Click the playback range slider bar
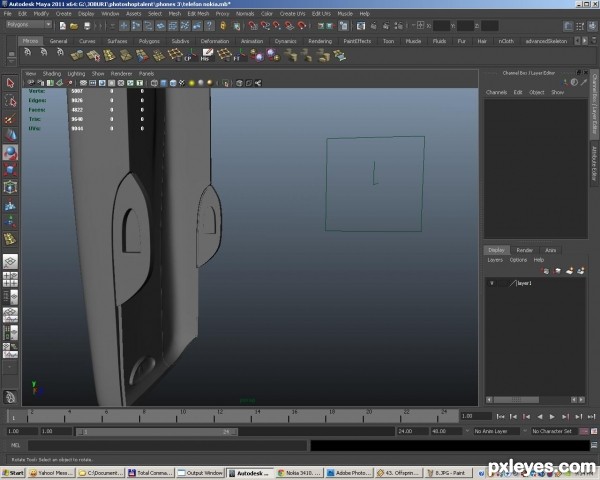600x480 pixels. [157, 432]
